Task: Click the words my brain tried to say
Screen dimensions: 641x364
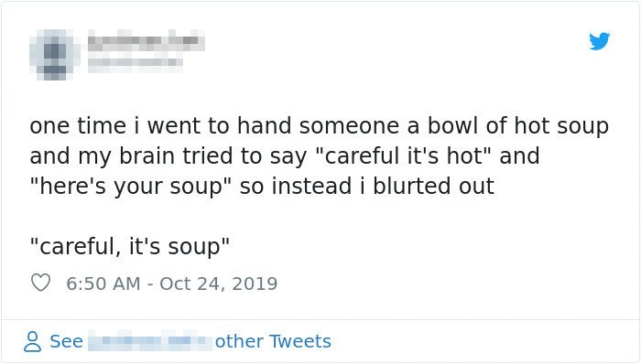Action: pos(192,156)
